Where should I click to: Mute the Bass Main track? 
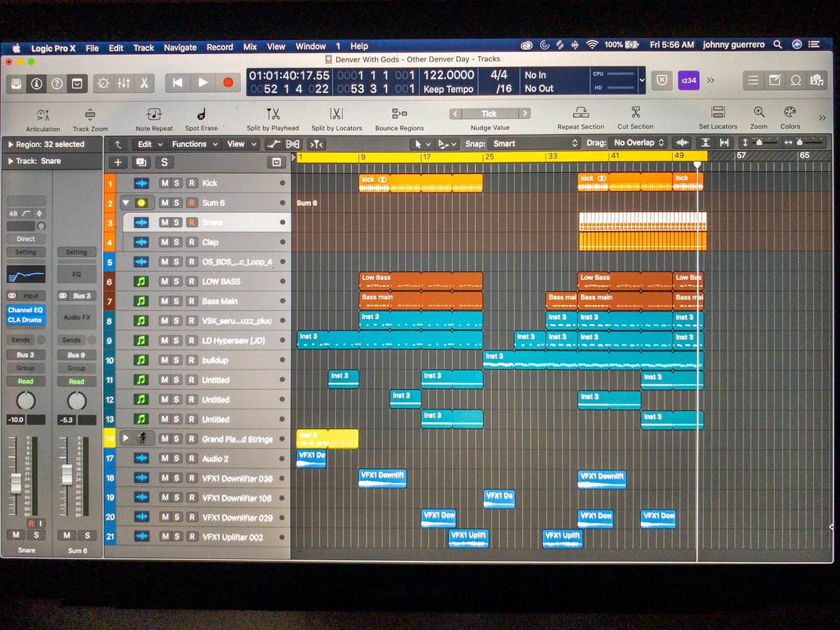pyautogui.click(x=164, y=300)
